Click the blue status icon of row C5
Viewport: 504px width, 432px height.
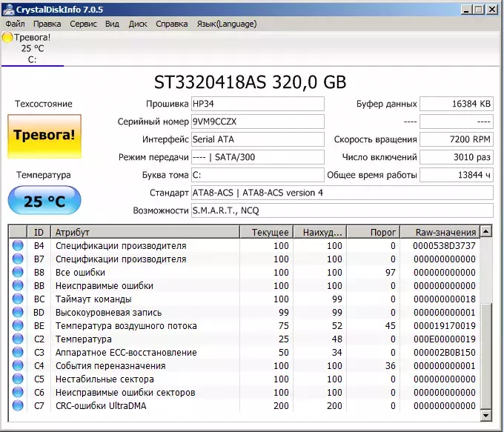tap(18, 379)
